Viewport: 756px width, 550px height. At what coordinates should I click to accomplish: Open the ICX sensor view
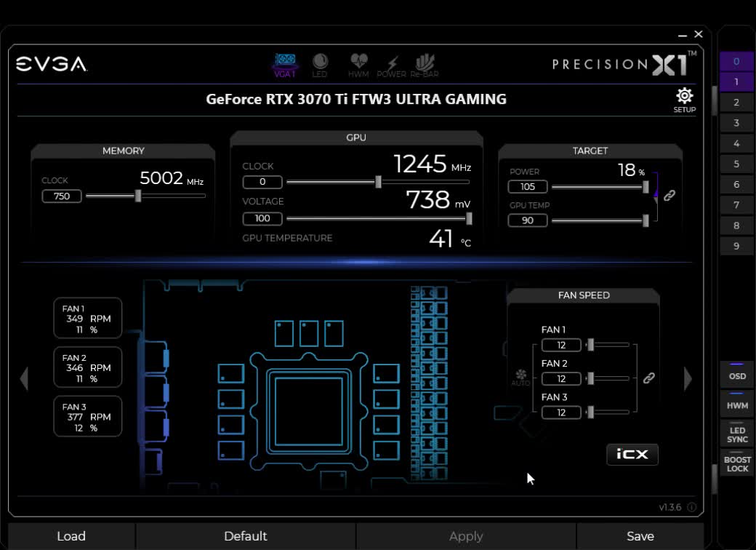point(632,454)
